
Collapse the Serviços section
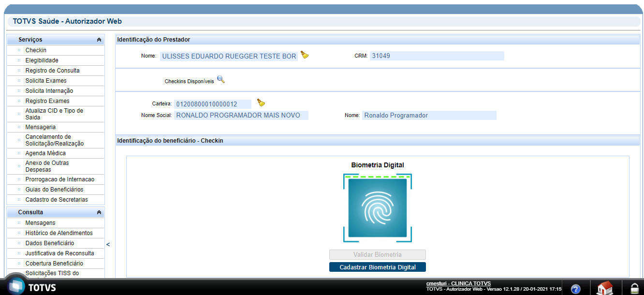(x=99, y=40)
